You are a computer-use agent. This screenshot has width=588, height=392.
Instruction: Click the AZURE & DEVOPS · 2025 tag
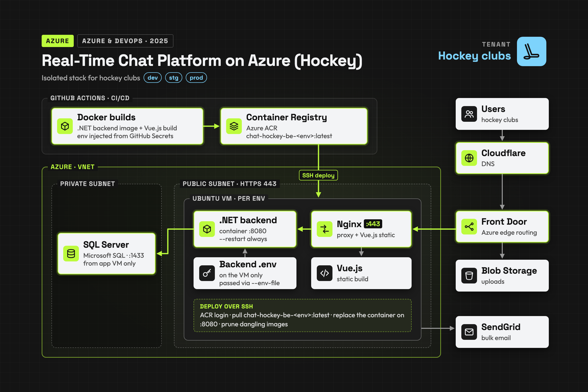point(125,41)
